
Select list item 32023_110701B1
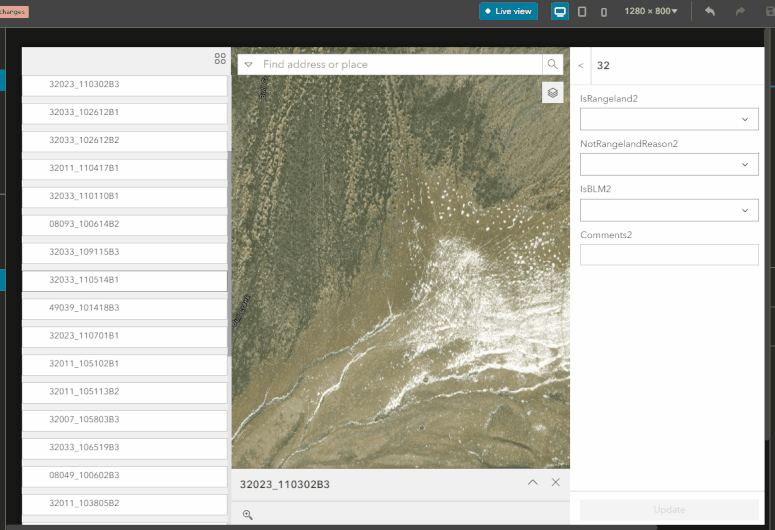tap(125, 337)
